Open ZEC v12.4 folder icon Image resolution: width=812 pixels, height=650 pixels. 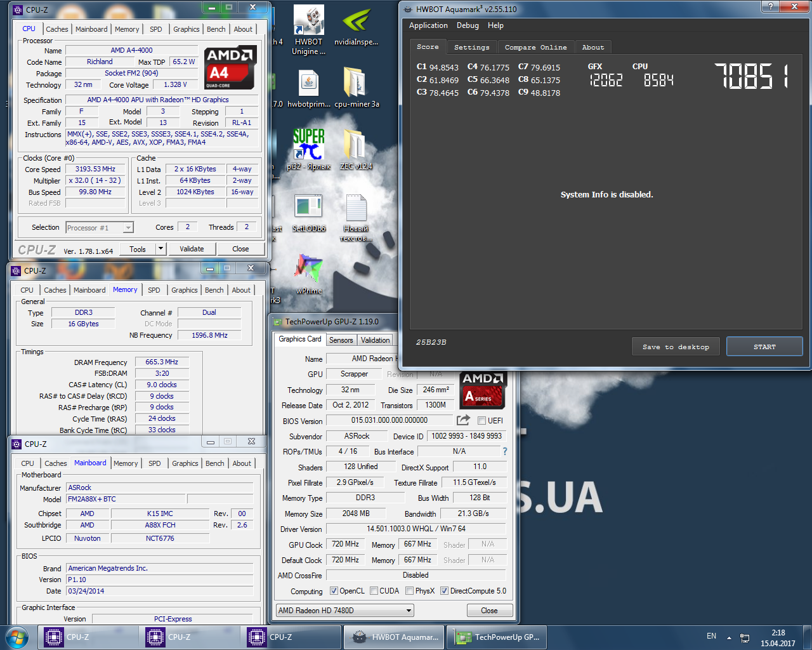[356, 150]
